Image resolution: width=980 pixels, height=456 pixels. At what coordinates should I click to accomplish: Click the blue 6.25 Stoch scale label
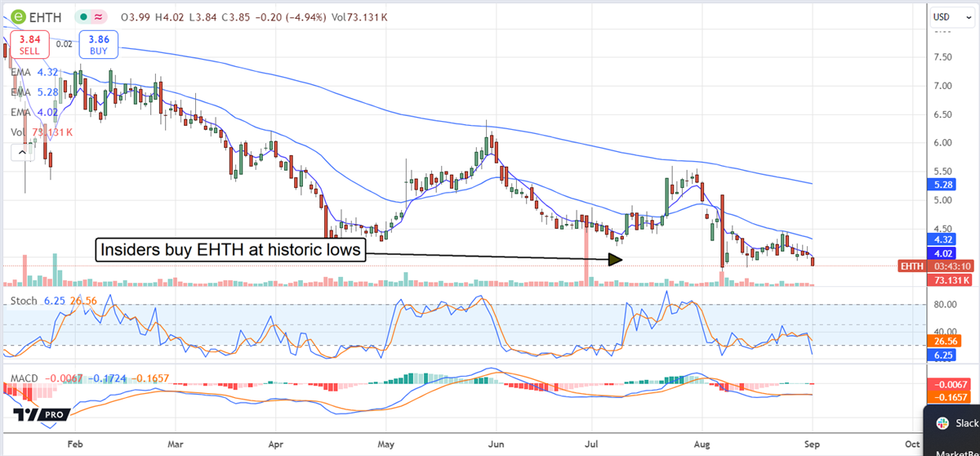940,356
